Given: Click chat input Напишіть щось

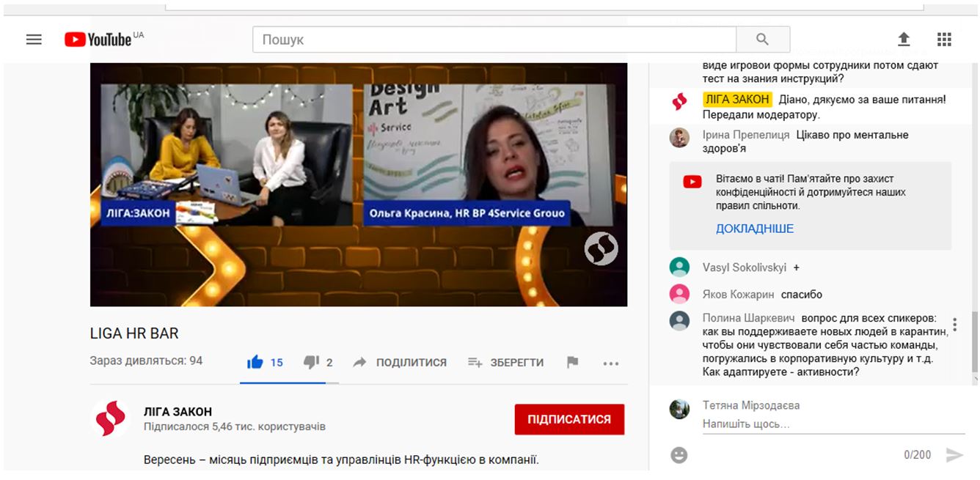Looking at the screenshot, I should tap(833, 424).
